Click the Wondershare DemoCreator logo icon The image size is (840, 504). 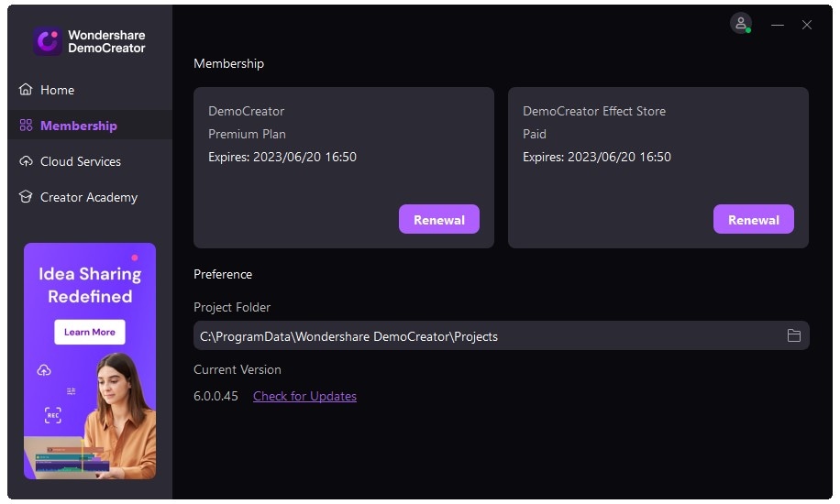48,41
